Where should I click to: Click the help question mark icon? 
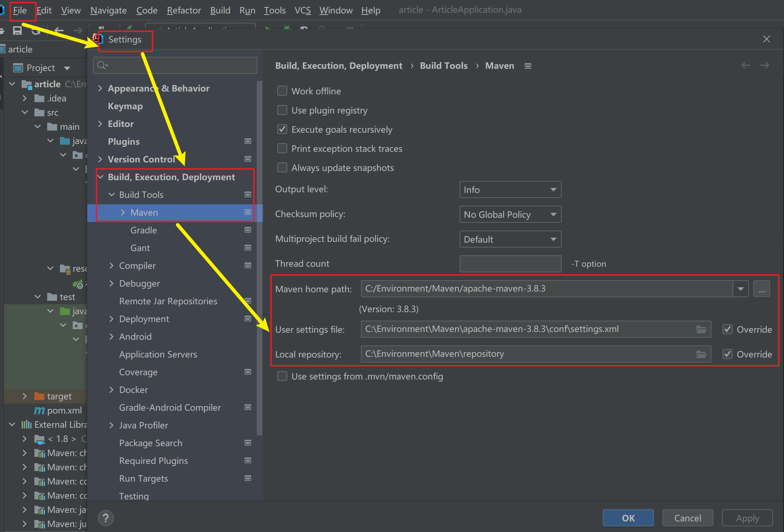tap(106, 518)
